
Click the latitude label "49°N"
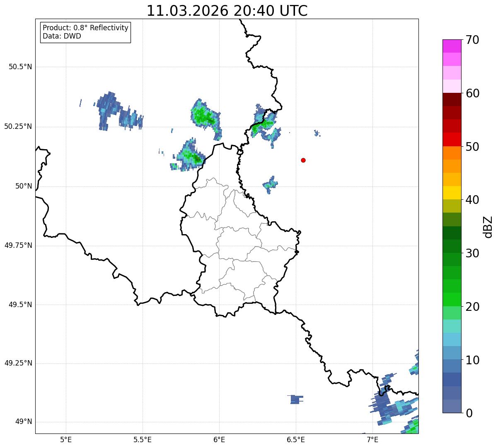pos(24,422)
